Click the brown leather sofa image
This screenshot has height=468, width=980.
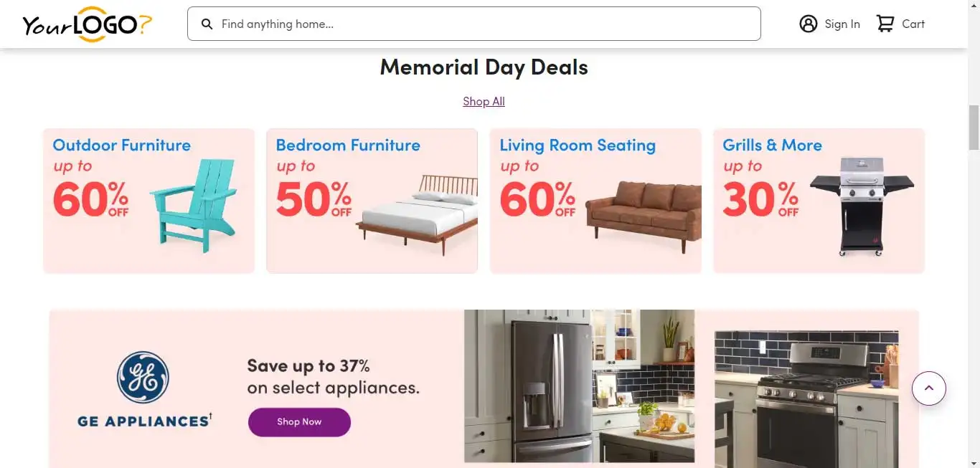pyautogui.click(x=644, y=213)
